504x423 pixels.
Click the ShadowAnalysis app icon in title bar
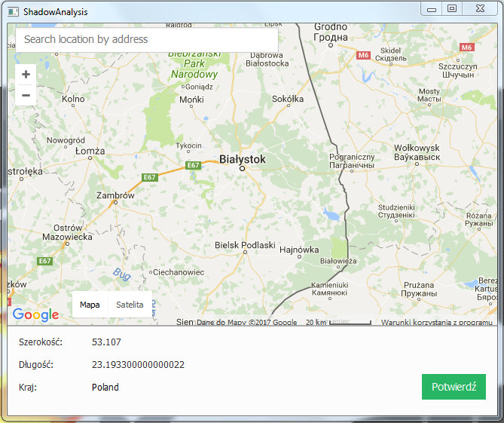[x=11, y=11]
